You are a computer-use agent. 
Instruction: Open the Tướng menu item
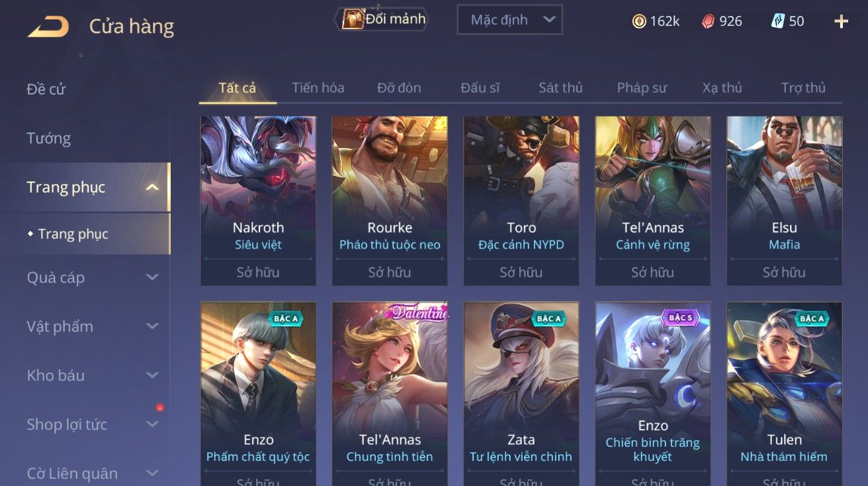(48, 138)
